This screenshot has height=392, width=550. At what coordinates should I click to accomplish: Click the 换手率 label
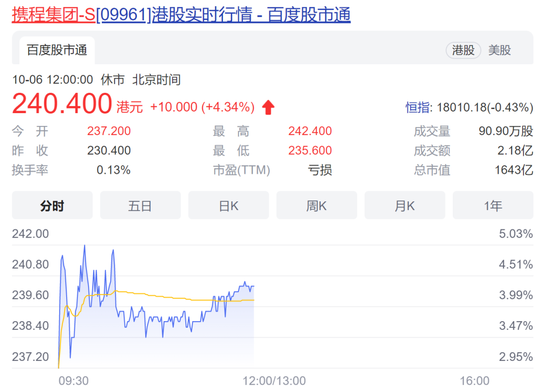[30, 170]
